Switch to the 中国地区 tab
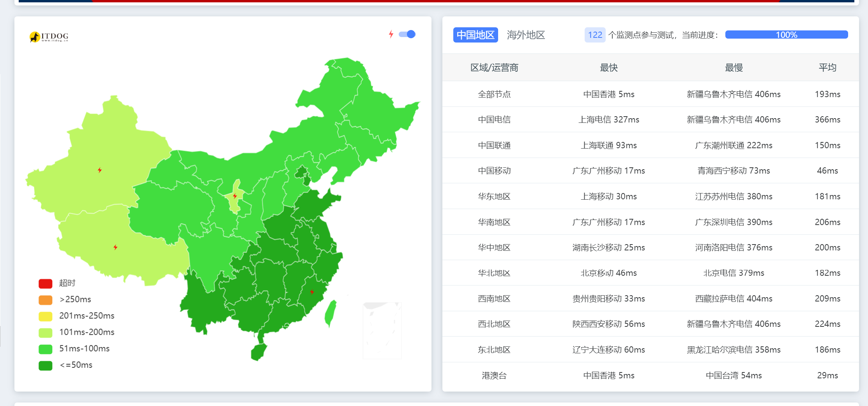Viewport: 868px width, 406px height. tap(475, 35)
